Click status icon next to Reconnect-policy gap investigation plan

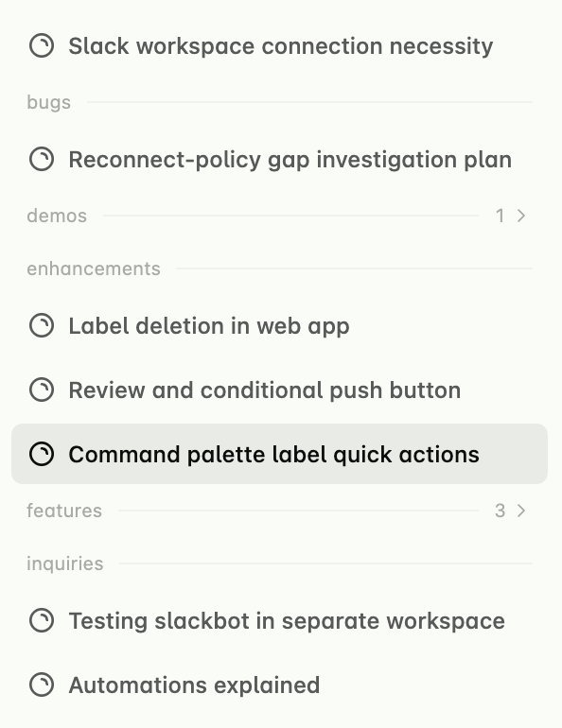point(42,159)
